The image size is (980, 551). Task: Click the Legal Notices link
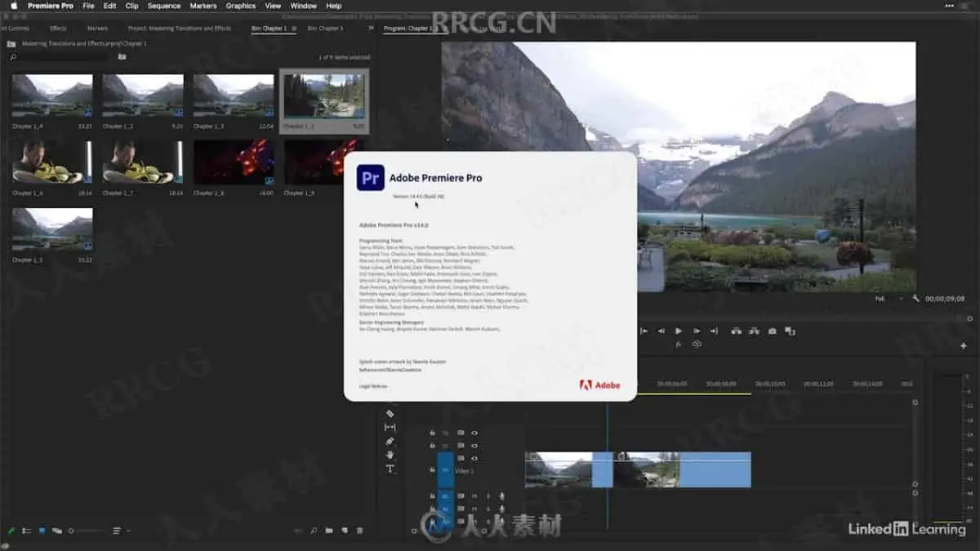point(373,385)
